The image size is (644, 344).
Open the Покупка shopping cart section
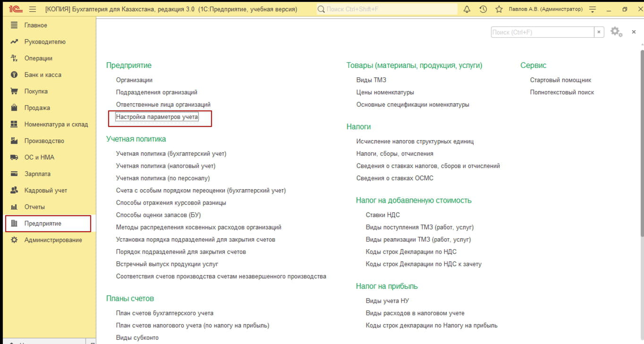pyautogui.click(x=36, y=91)
